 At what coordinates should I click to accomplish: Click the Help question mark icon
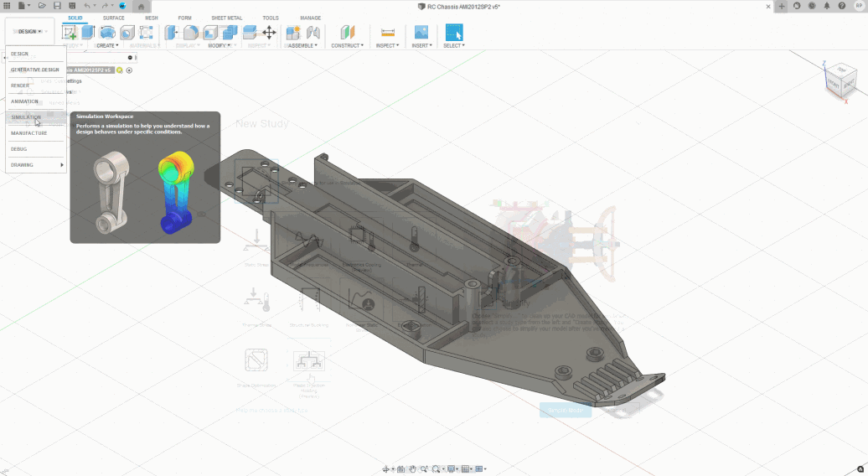point(842,6)
